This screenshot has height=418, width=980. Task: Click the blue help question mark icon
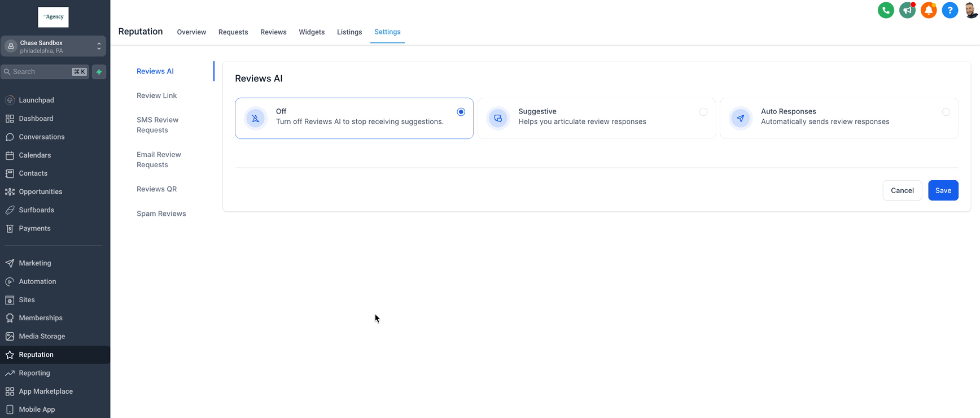click(x=950, y=10)
